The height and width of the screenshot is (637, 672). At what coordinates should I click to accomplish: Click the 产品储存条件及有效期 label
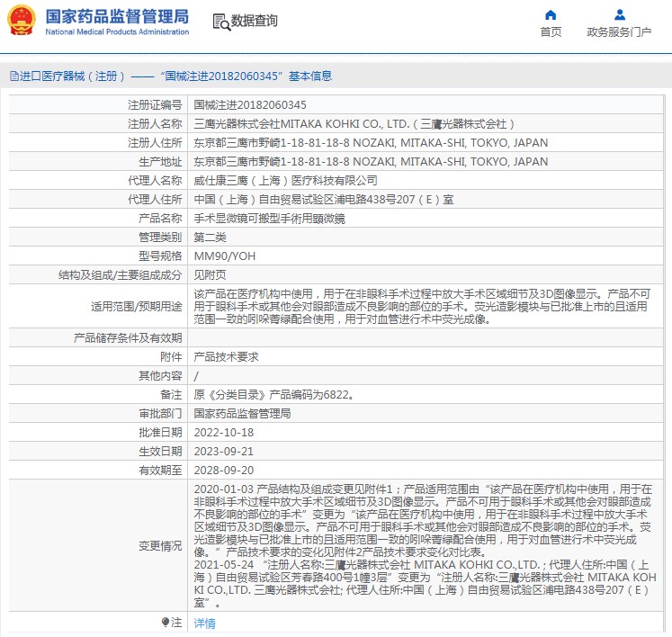coord(128,338)
